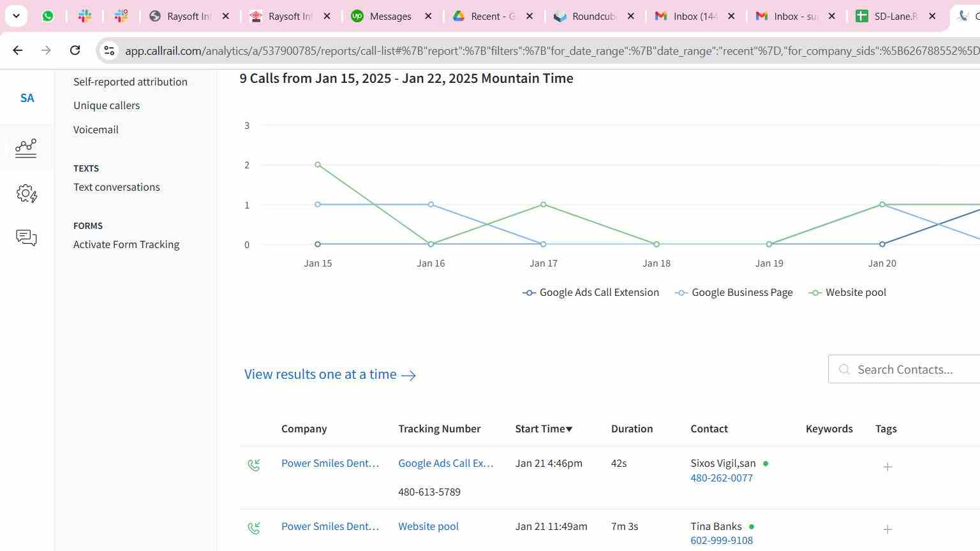Switch to the Roundcube tab

pos(595,16)
